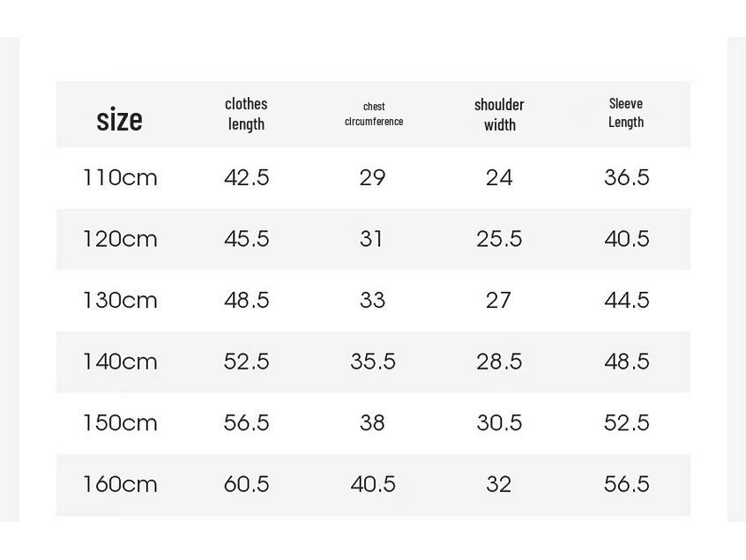Select the 35.5 chest circumference value
This screenshot has width=746, height=560.
pyautogui.click(x=373, y=362)
